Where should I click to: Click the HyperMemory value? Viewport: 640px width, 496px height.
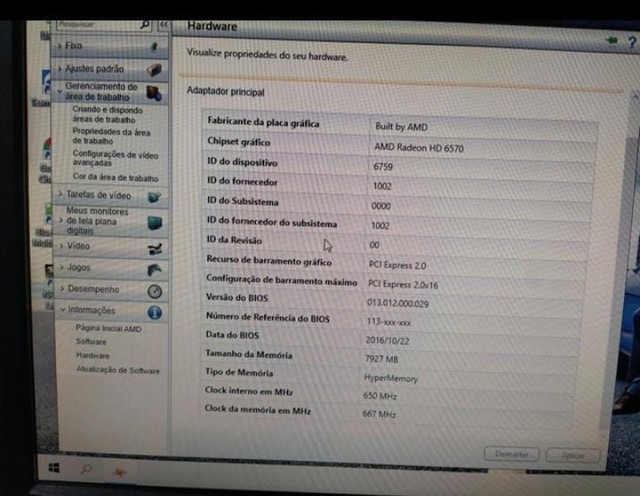(x=391, y=378)
